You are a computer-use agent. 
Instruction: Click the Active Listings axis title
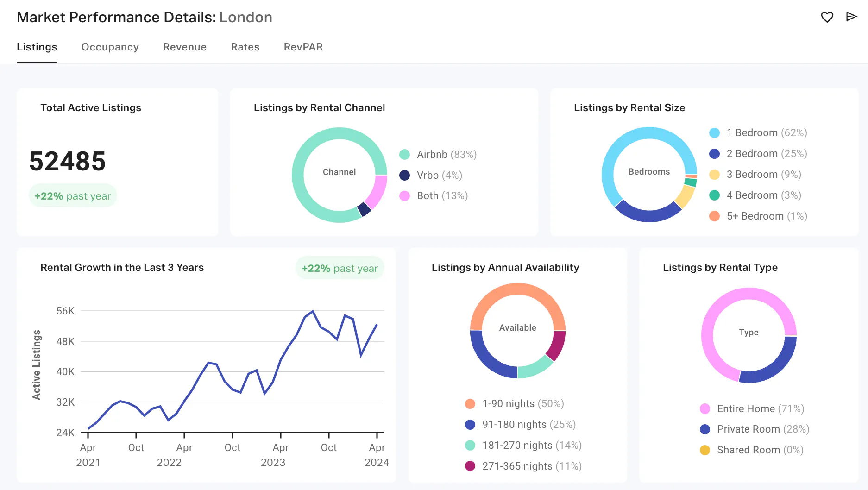point(36,365)
